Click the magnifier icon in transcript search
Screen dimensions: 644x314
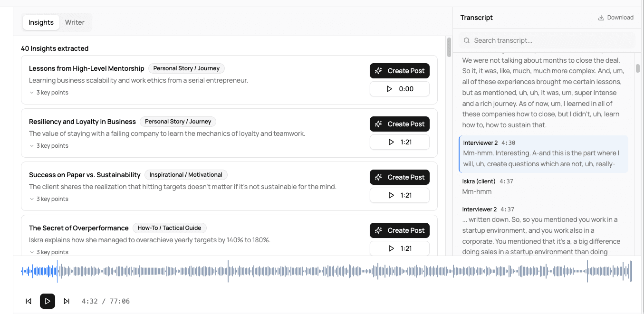467,40
